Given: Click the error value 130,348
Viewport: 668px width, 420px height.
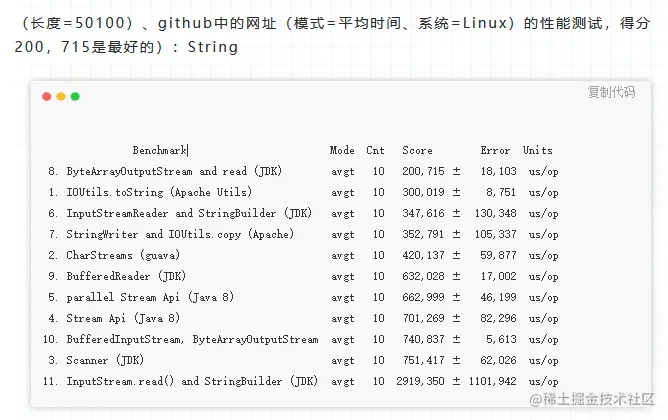Looking at the screenshot, I should [495, 213].
